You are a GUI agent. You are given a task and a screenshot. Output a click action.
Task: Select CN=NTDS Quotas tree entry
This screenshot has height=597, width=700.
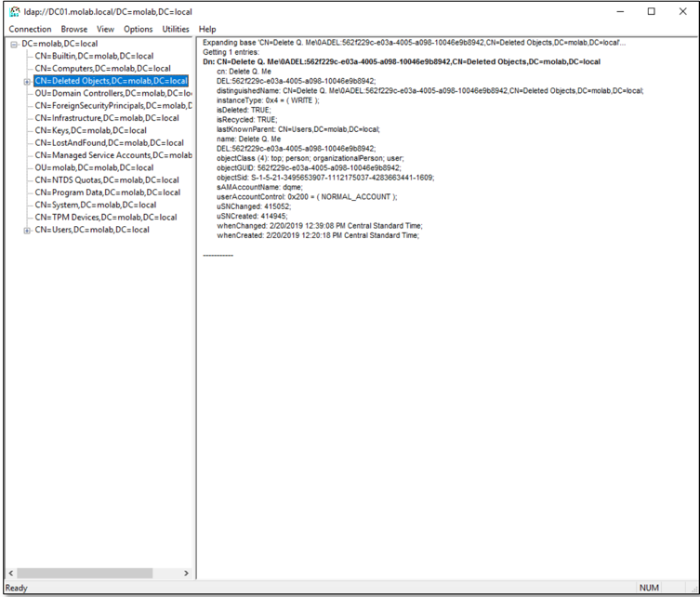(x=106, y=180)
